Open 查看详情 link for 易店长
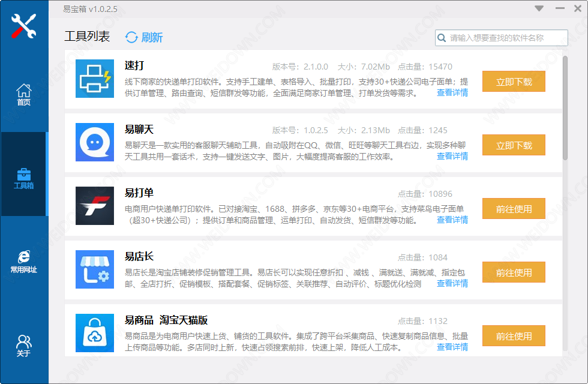 coord(452,283)
